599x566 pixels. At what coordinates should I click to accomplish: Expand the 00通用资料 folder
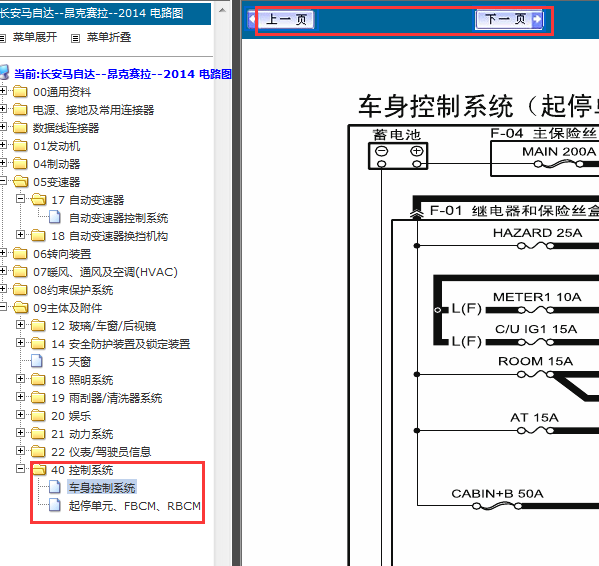[x=3, y=91]
